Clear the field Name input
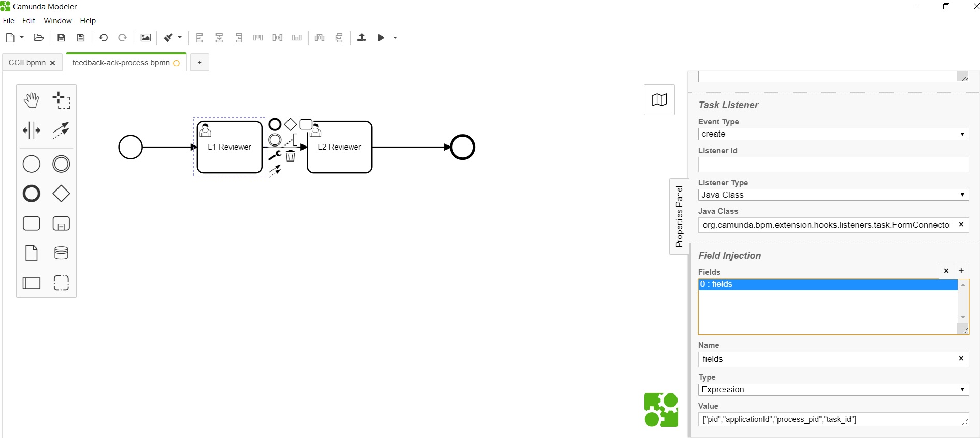 (x=961, y=359)
